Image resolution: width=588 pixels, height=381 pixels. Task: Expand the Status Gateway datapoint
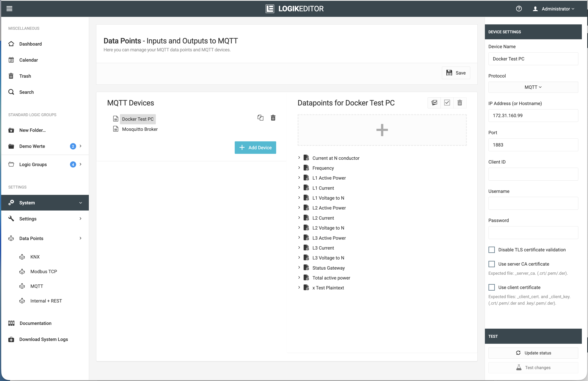[x=299, y=268]
